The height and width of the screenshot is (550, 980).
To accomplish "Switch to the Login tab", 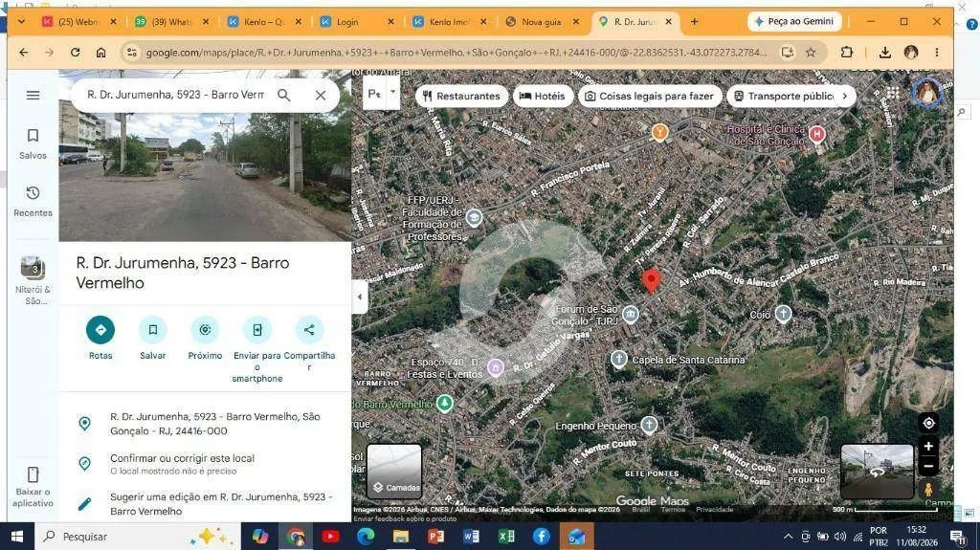I will (356, 21).
